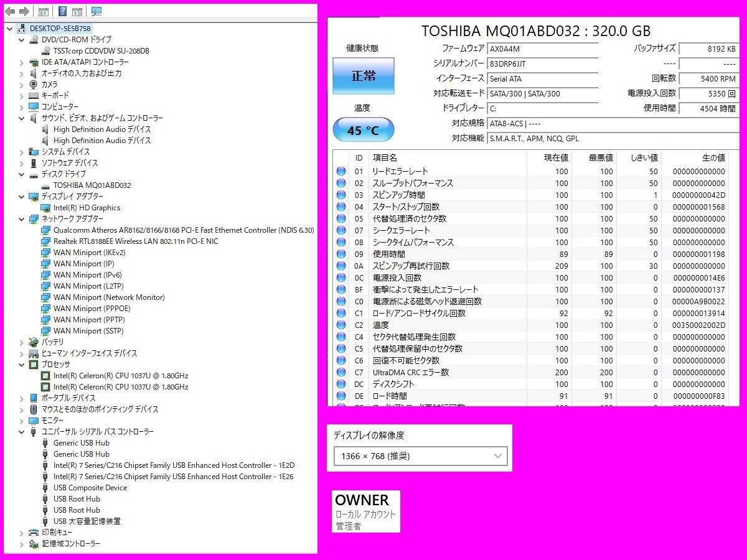Screen dimensions: 747x560
Task: Select the ヒューマン インターフェイス デバイス icon
Action: click(34, 353)
